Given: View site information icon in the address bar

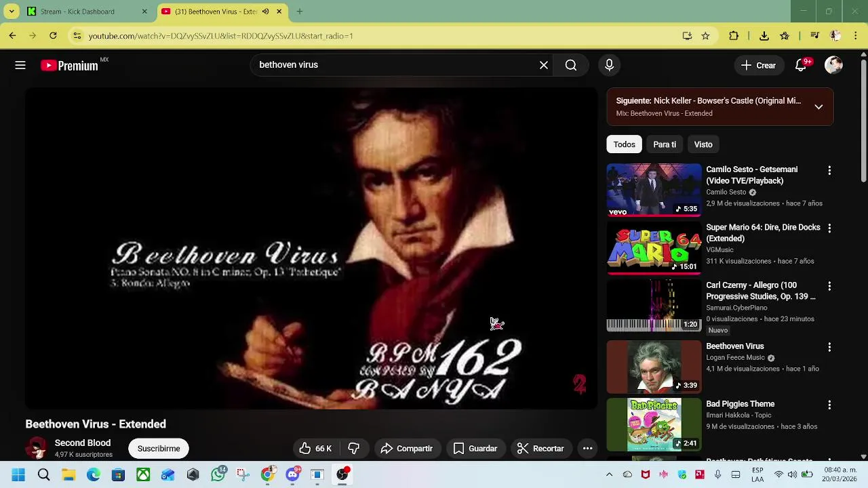Looking at the screenshot, I should coord(77,36).
